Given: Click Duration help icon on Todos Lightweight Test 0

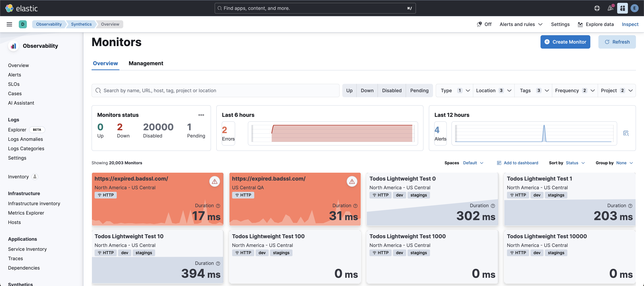Looking at the screenshot, I should click(493, 206).
